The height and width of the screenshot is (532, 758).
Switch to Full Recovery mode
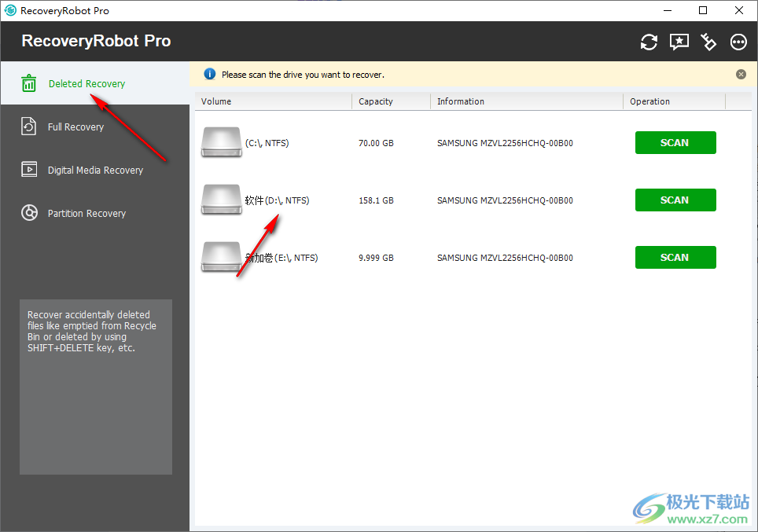94,127
